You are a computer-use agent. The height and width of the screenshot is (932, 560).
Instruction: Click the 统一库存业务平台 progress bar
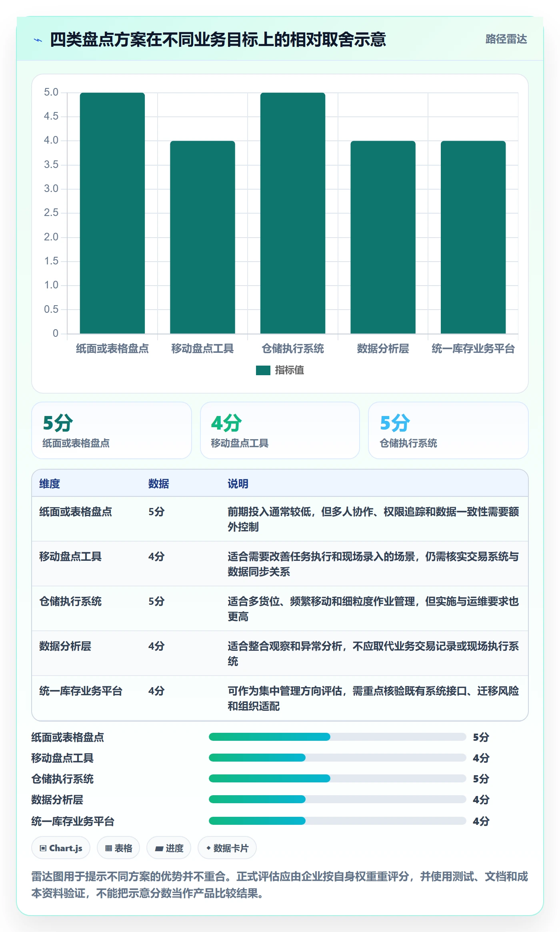pyautogui.click(x=338, y=821)
